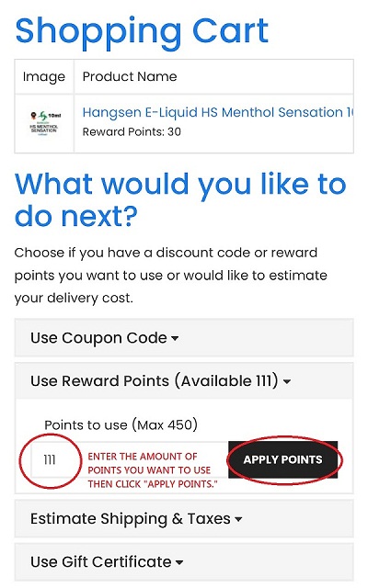Open Hangsen E-Liquid HS Menthol Sensation link
The width and height of the screenshot is (368, 588).
tap(218, 112)
